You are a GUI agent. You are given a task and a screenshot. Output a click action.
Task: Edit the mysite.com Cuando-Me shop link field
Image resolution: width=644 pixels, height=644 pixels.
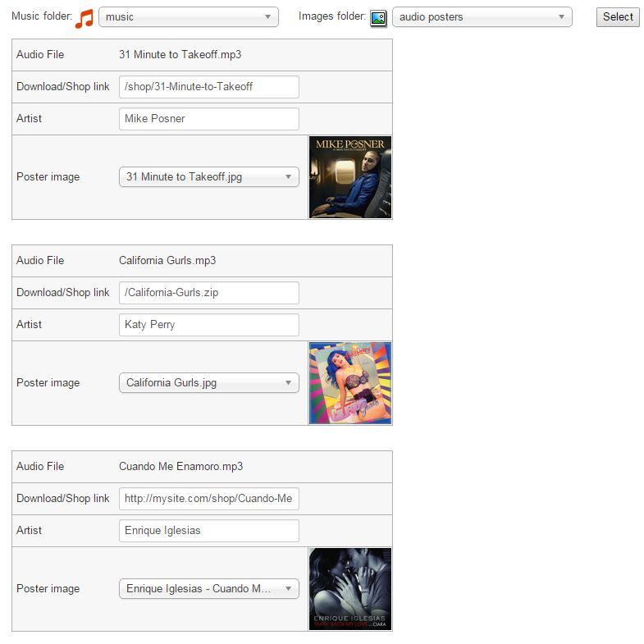(209, 499)
